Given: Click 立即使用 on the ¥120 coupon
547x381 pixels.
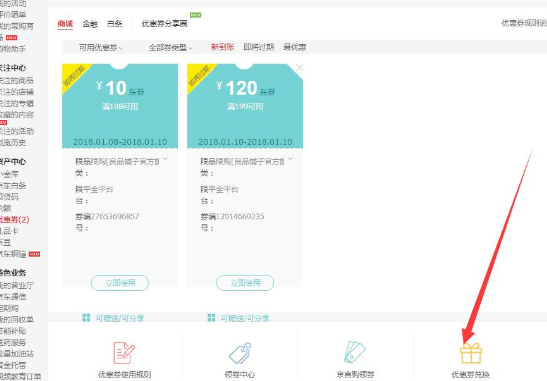Looking at the screenshot, I should tap(245, 283).
